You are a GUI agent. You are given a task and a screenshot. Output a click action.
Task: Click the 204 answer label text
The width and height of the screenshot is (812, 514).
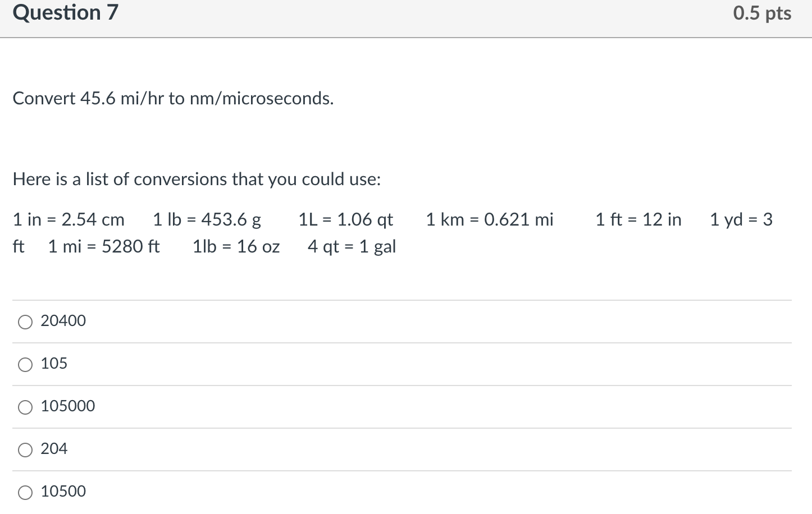tap(54, 449)
